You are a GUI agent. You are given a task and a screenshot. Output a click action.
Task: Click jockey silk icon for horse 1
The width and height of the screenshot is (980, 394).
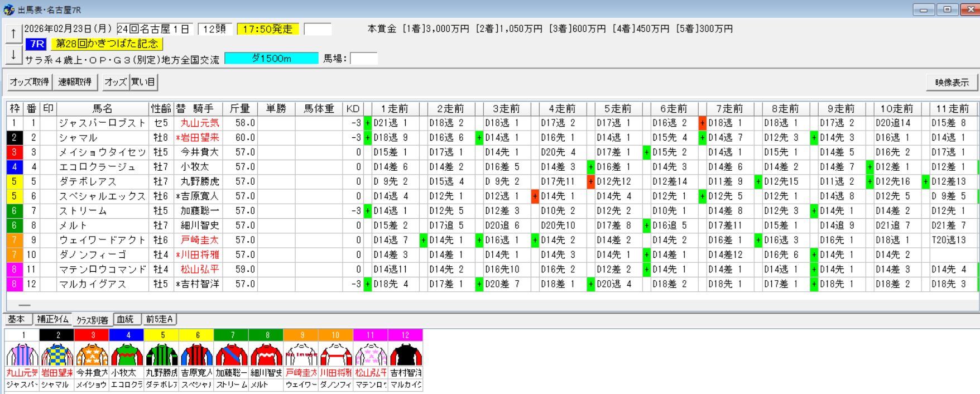[22, 355]
